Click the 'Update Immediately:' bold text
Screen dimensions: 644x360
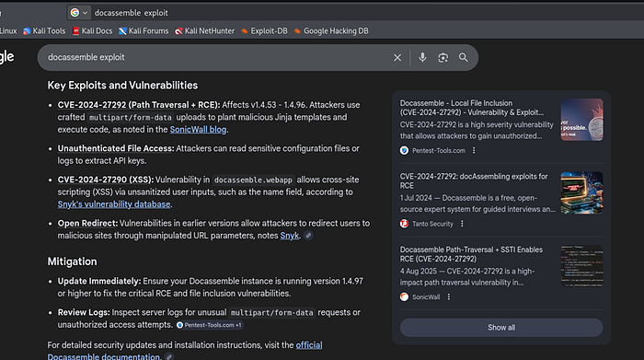(99, 281)
